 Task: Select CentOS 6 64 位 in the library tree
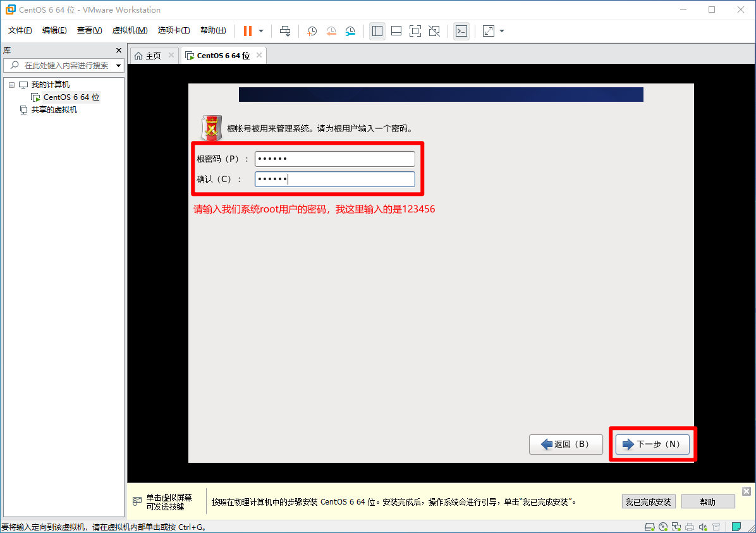coord(71,97)
